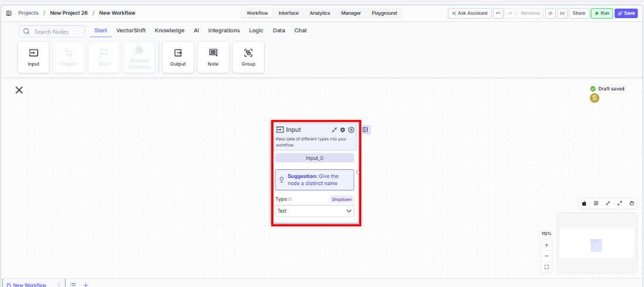The width and height of the screenshot is (644, 287).
Task: Add an Input node from toolbar
Action: point(34,57)
